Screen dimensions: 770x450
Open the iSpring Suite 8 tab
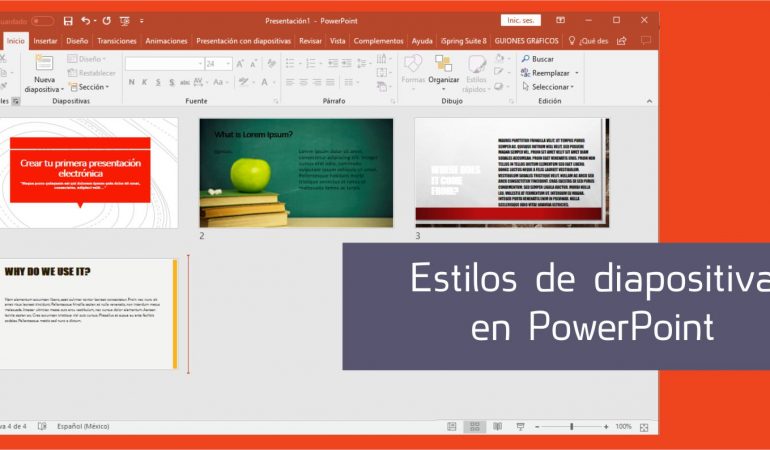click(x=464, y=41)
